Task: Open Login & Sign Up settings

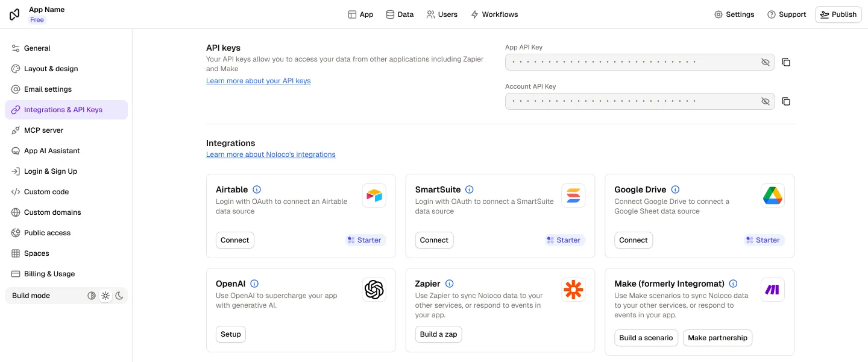Action: 66,171
